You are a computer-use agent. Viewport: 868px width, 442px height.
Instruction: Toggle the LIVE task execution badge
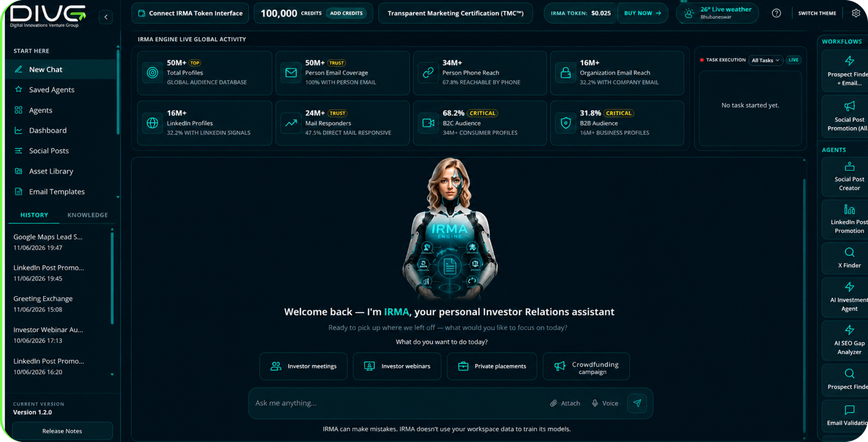point(794,60)
